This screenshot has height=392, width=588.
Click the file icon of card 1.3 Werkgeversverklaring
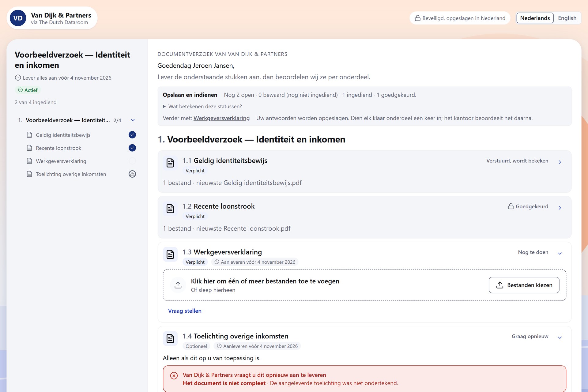pyautogui.click(x=170, y=254)
